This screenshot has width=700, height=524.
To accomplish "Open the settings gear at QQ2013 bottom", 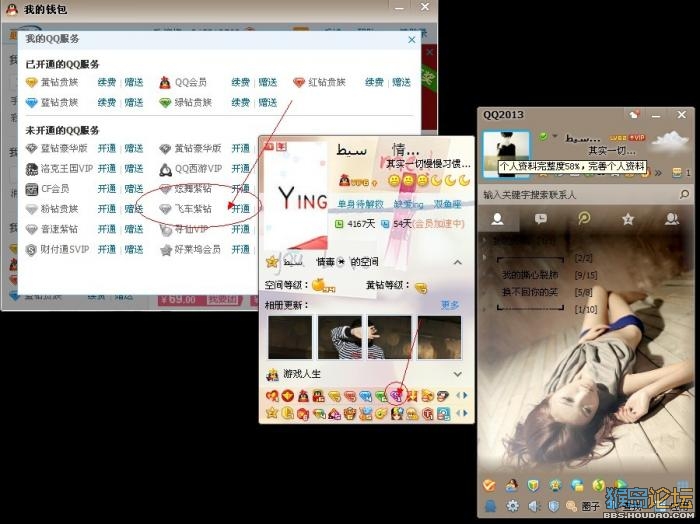I will pyautogui.click(x=512, y=506).
